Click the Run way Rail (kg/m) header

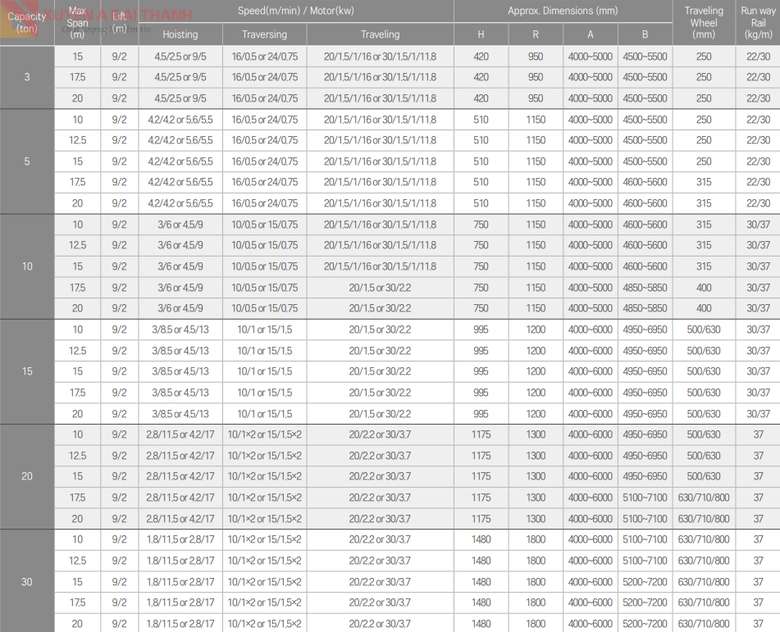tap(758, 22)
